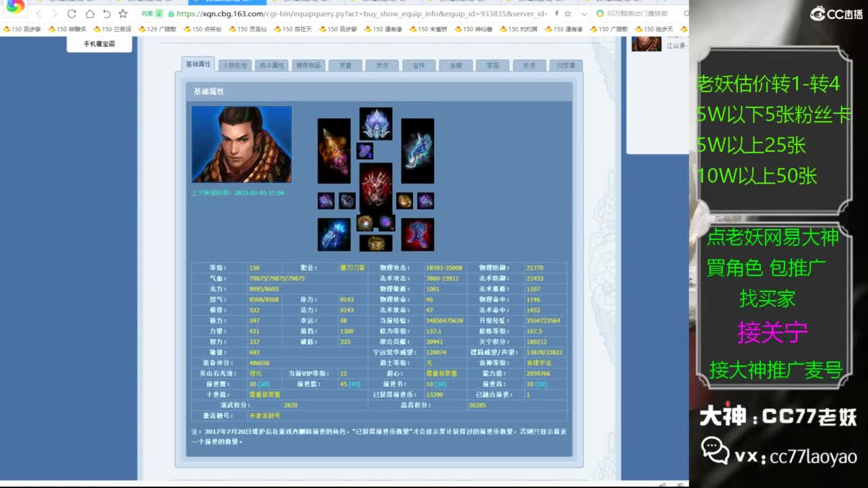The width and height of the screenshot is (868, 488).
Task: Open the 战斗属性 tab
Action: 272,66
